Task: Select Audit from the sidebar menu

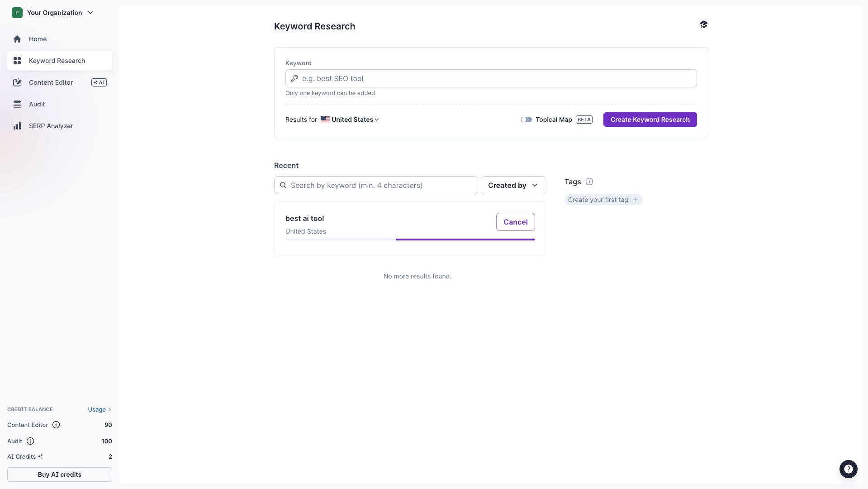Action: pos(37,104)
